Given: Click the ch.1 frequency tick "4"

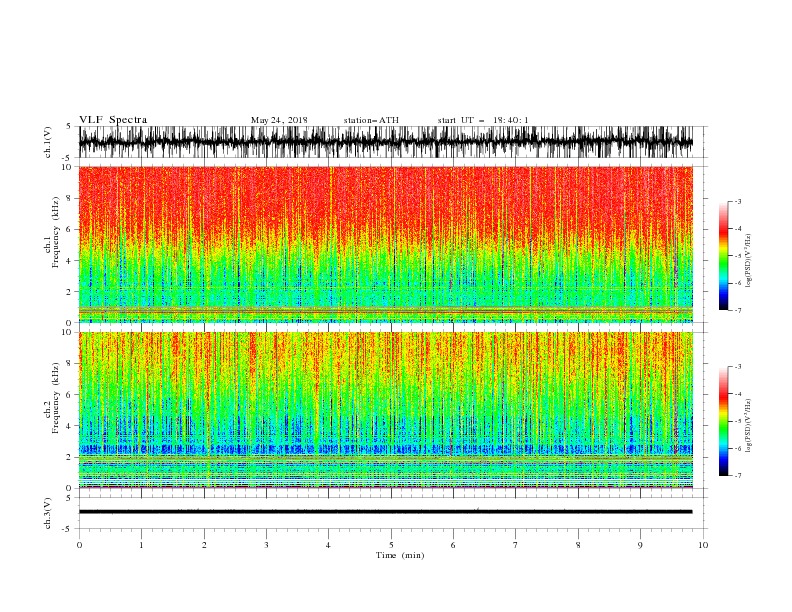Looking at the screenshot, I should pyautogui.click(x=69, y=261).
